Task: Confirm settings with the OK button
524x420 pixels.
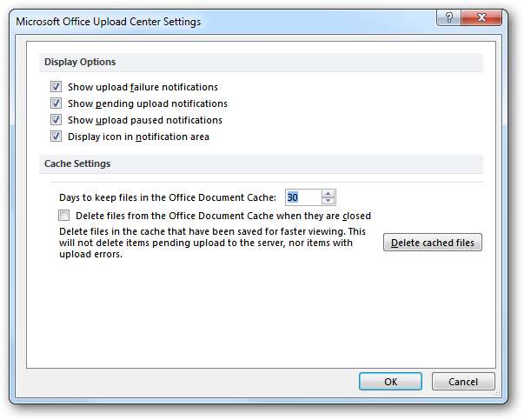Action: [390, 381]
